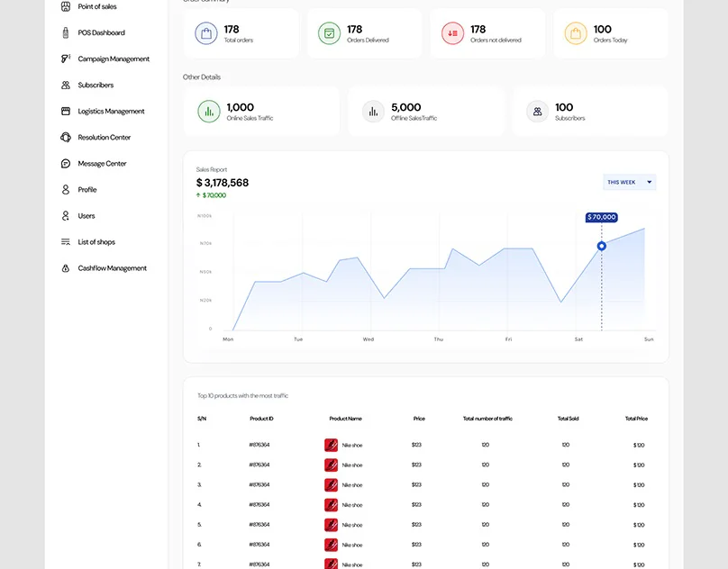728x569 pixels.
Task: Click the Price column header
Action: (419, 419)
